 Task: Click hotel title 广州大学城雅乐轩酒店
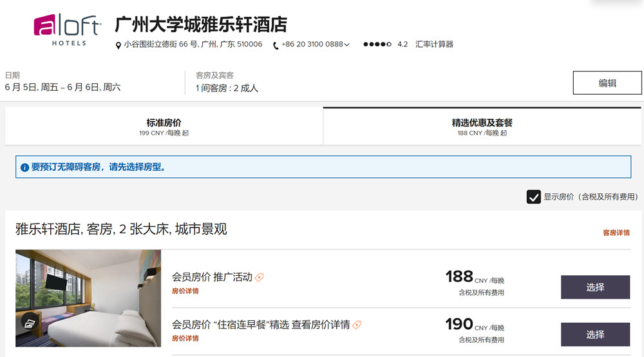(x=201, y=24)
